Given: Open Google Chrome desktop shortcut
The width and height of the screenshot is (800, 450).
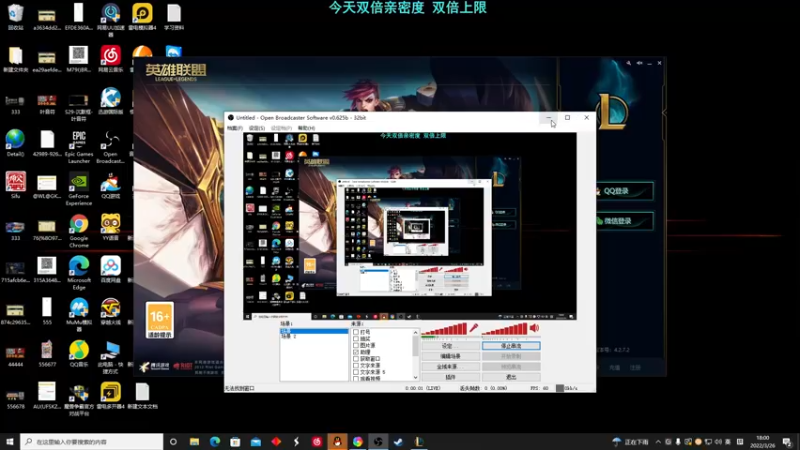Looking at the screenshot, I should (x=79, y=231).
